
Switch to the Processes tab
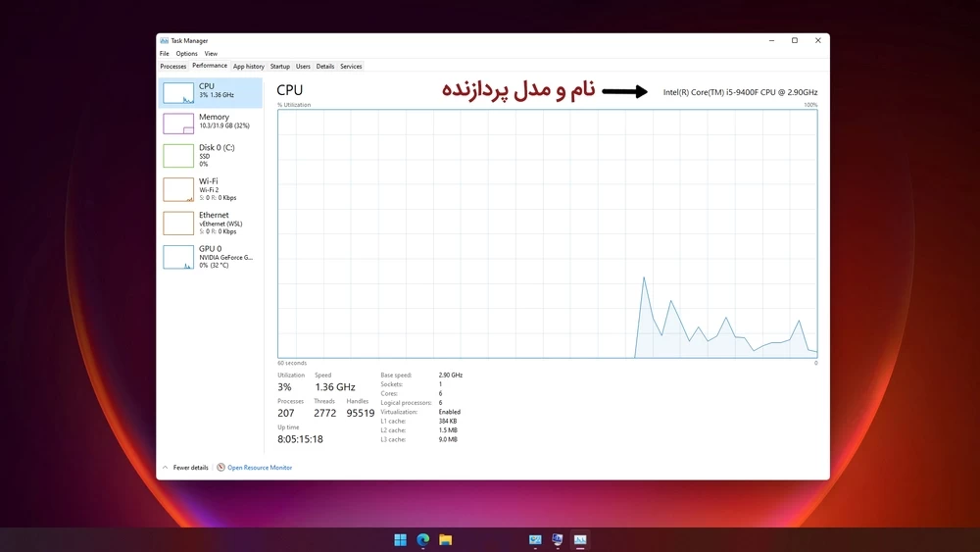pos(173,67)
